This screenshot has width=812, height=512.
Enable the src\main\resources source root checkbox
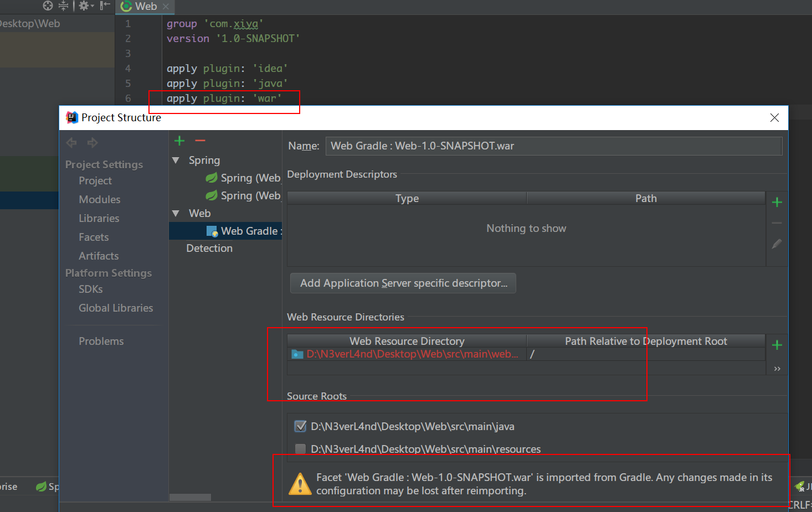[x=300, y=449]
